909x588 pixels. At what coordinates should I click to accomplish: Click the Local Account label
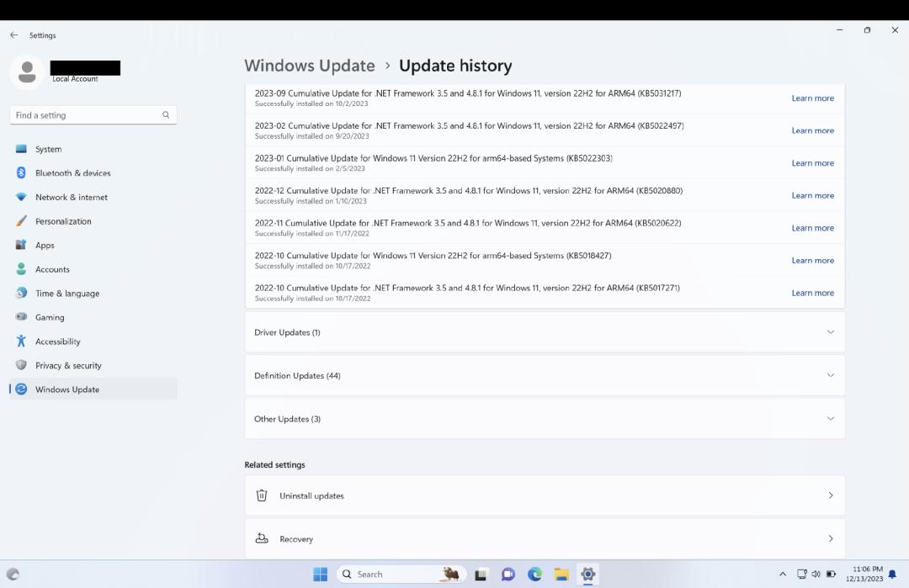click(75, 79)
